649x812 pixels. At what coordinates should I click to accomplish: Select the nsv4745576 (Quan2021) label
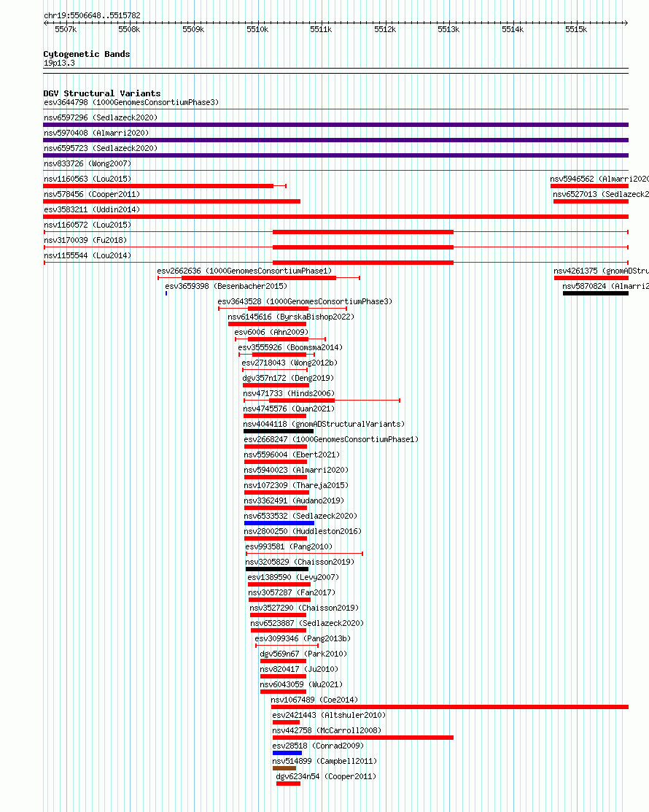pyautogui.click(x=289, y=409)
